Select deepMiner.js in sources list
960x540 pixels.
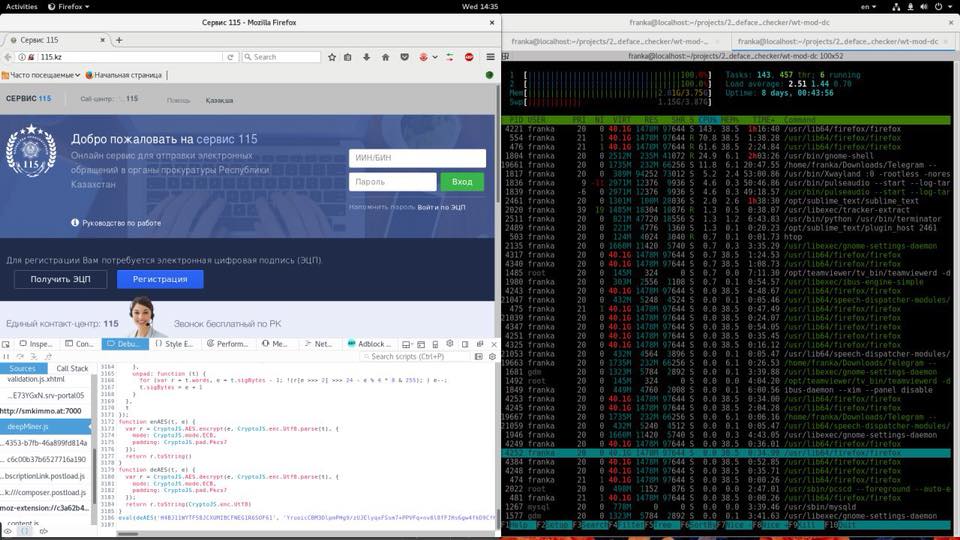click(45, 427)
